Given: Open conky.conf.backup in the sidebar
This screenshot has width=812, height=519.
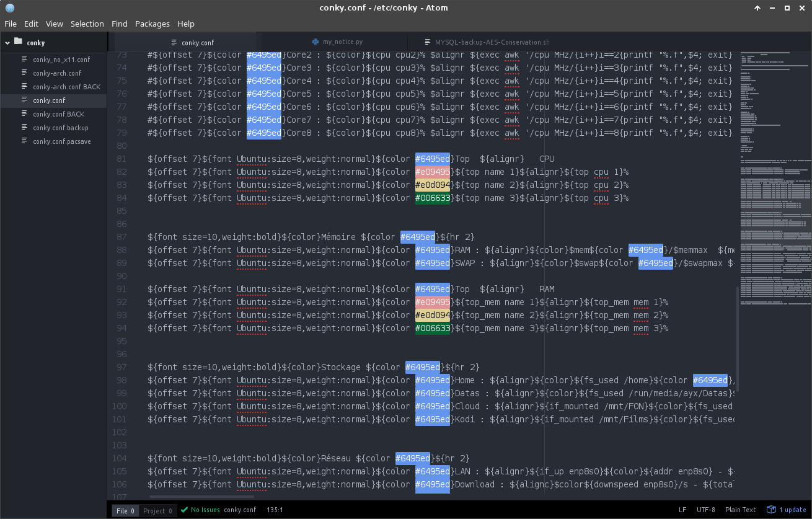Looking at the screenshot, I should point(60,128).
